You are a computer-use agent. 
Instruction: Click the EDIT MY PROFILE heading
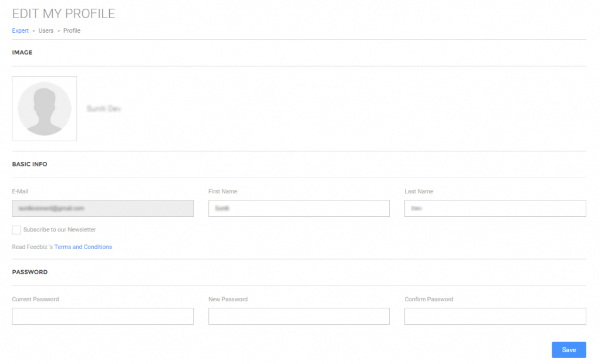63,13
